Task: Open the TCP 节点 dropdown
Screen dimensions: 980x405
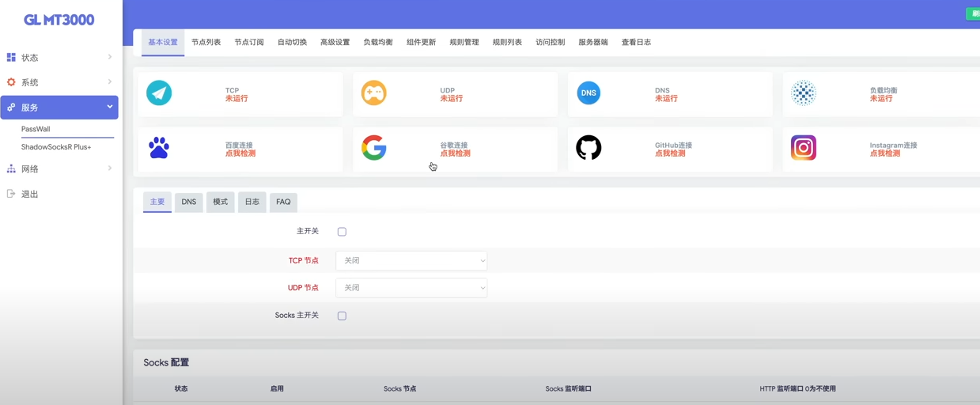Action: [x=411, y=260]
